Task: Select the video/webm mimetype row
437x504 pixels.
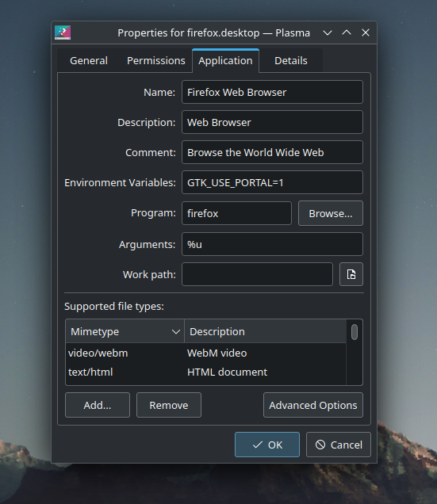Action: tap(206, 353)
